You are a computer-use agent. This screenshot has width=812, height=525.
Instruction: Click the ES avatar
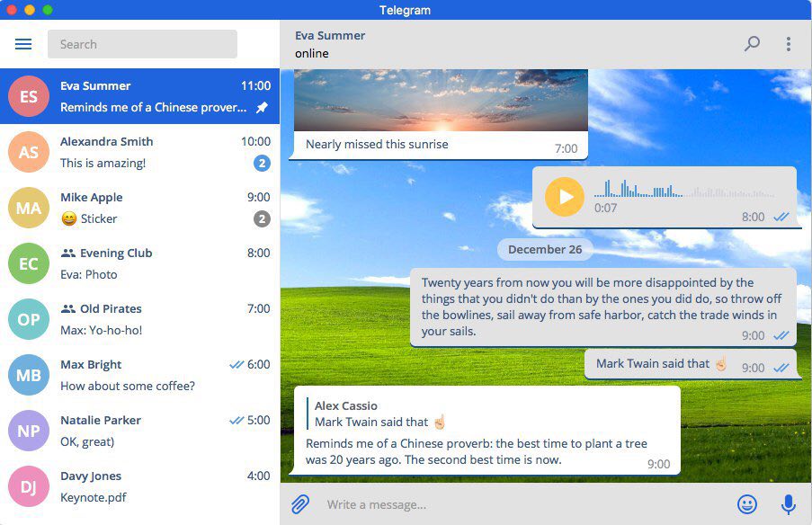tap(29, 96)
